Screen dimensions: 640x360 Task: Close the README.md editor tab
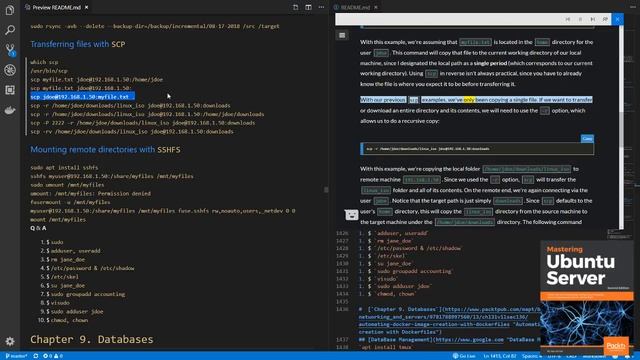tap(376, 7)
